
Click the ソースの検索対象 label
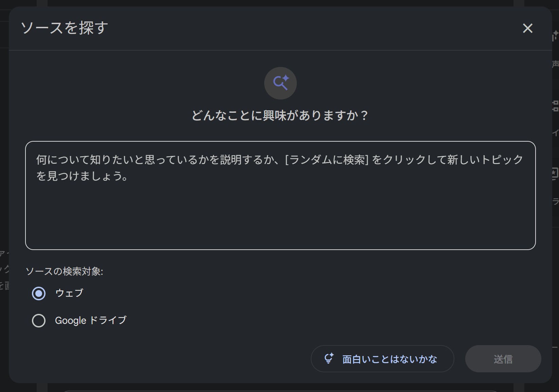pos(65,271)
